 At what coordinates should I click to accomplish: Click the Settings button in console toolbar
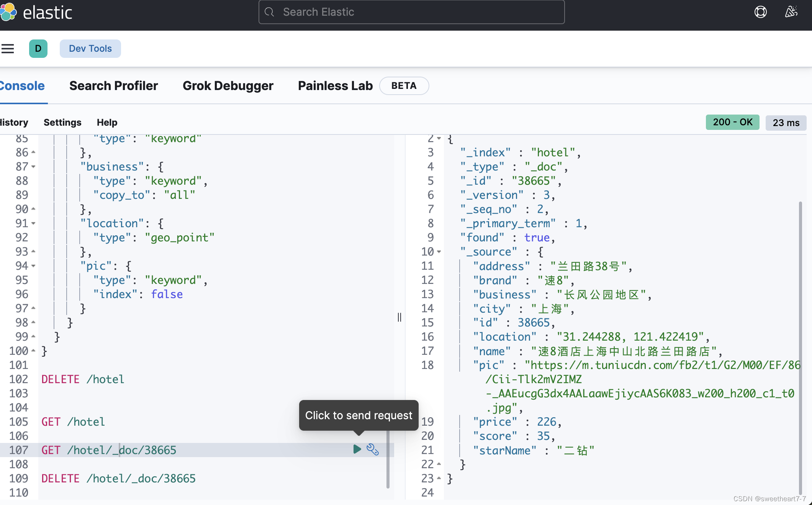coord(62,122)
